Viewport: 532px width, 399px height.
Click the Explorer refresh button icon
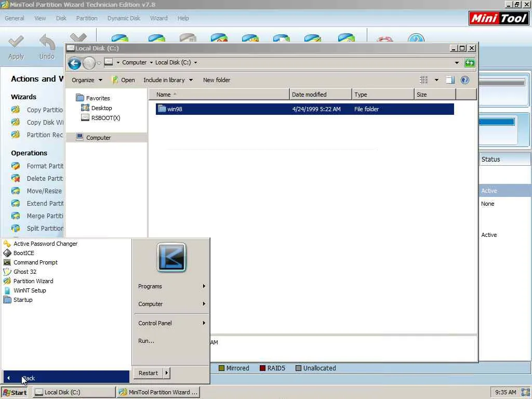[x=470, y=63]
